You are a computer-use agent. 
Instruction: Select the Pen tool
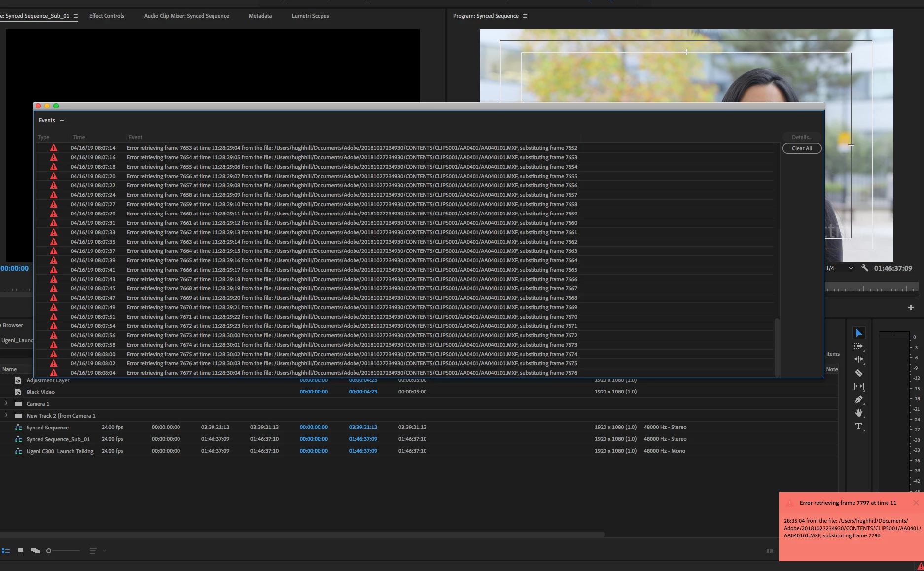(858, 399)
